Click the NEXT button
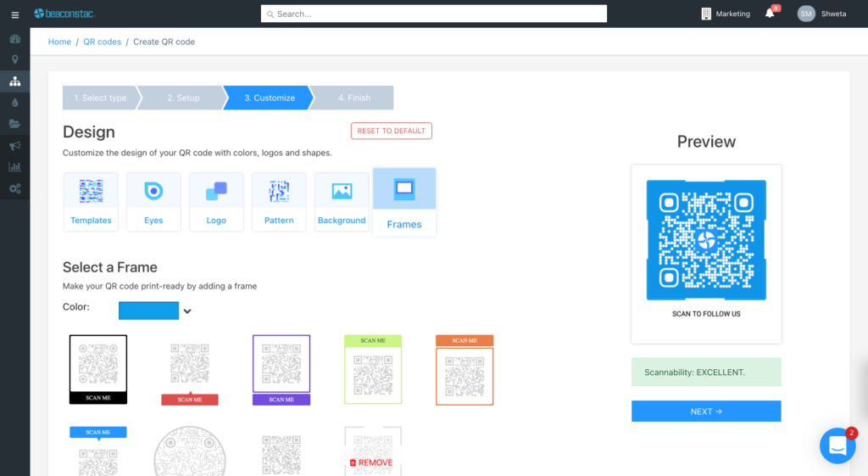The height and width of the screenshot is (476, 868). coord(706,412)
